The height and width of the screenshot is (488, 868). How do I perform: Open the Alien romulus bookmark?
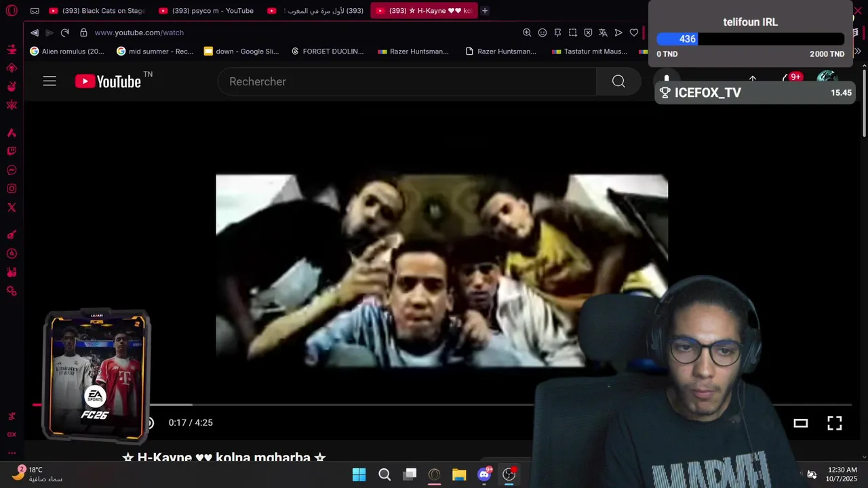coord(67,52)
